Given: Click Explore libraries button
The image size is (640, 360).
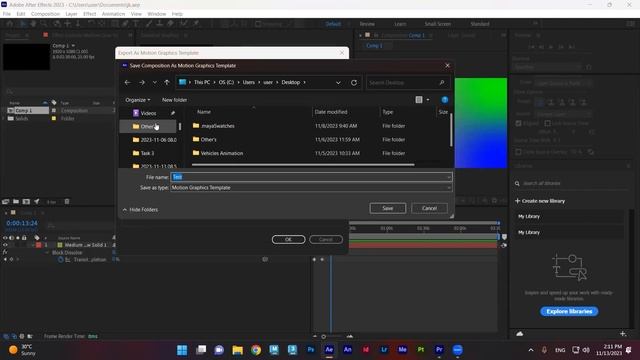Looking at the screenshot, I should (x=569, y=311).
